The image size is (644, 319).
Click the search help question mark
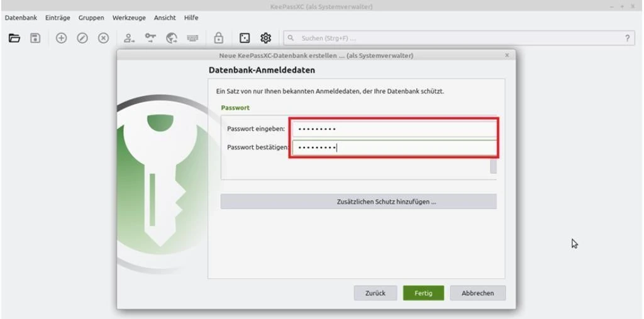tap(627, 38)
